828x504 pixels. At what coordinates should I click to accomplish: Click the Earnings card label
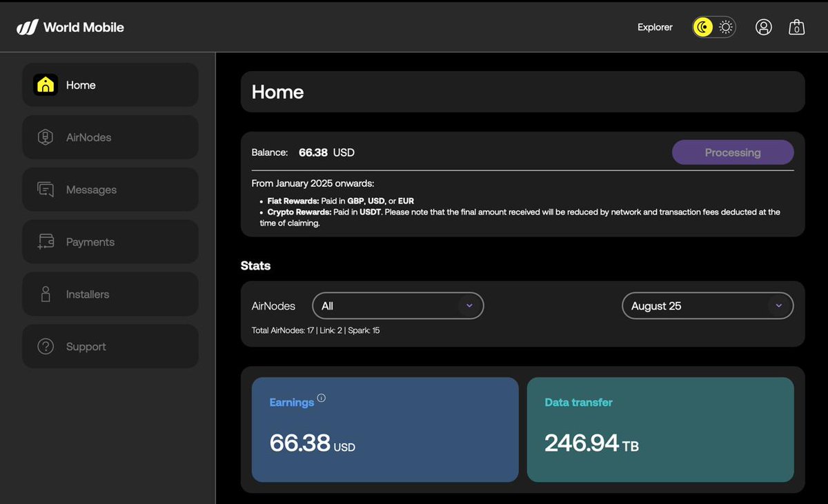291,402
